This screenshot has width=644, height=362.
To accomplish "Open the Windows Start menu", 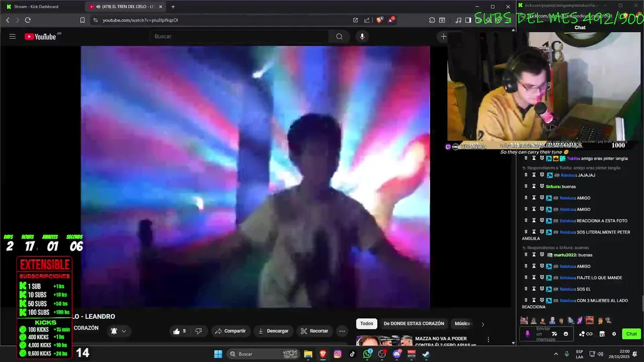I will click(x=218, y=354).
